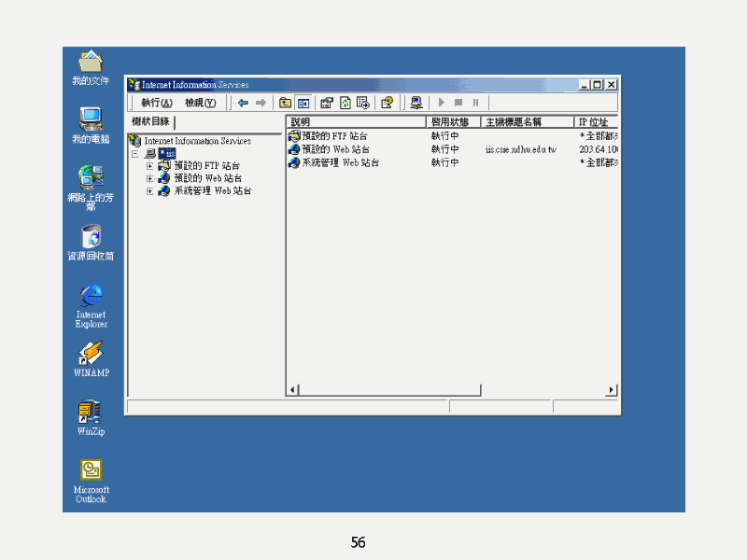This screenshot has width=747, height=560.
Task: Collapse the iis computer node
Action: (135, 154)
